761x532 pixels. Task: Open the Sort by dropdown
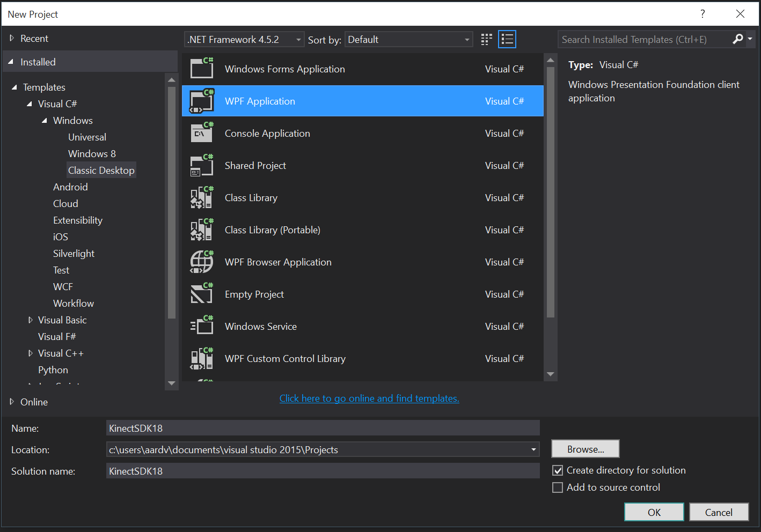click(x=466, y=39)
